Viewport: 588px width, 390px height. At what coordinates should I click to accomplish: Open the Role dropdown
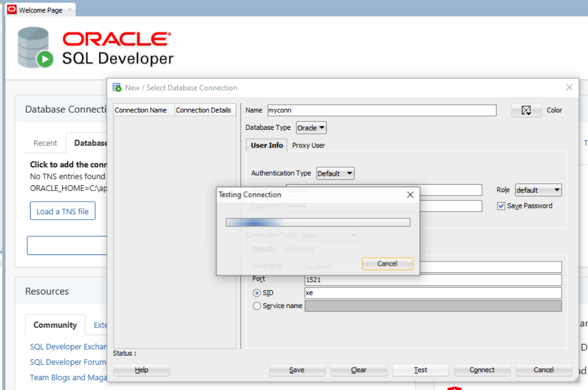click(x=538, y=190)
